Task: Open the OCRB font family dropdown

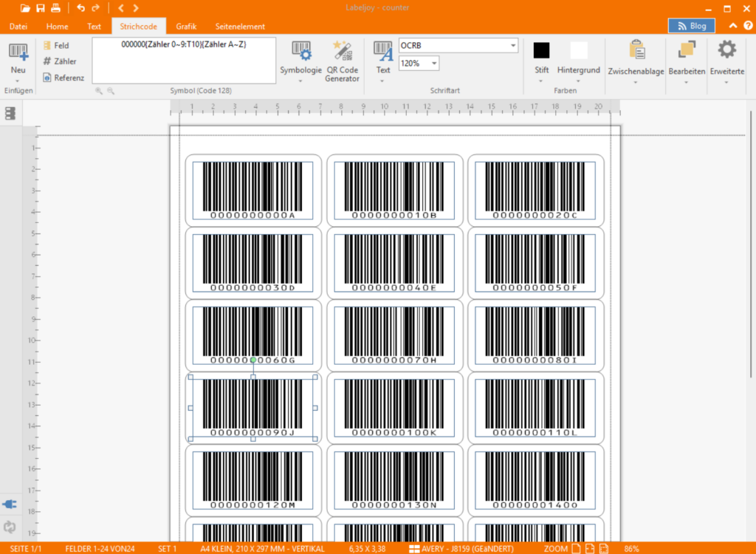Action: click(x=513, y=45)
